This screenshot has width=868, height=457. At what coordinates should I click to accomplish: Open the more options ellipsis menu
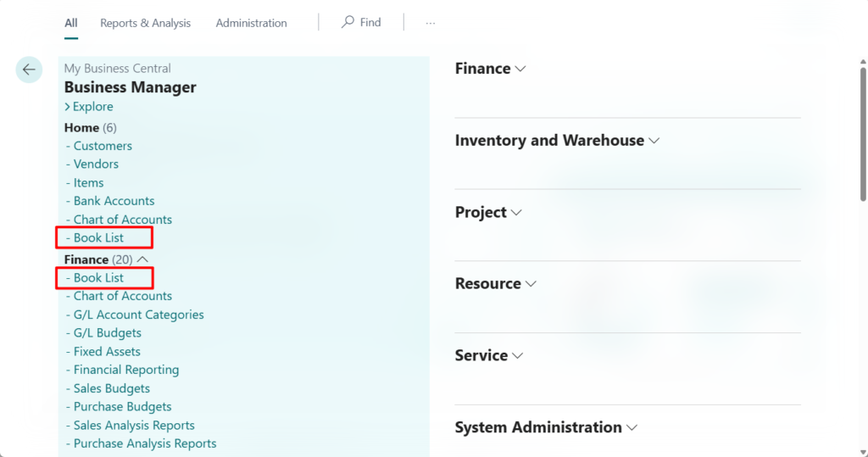pyautogui.click(x=431, y=23)
